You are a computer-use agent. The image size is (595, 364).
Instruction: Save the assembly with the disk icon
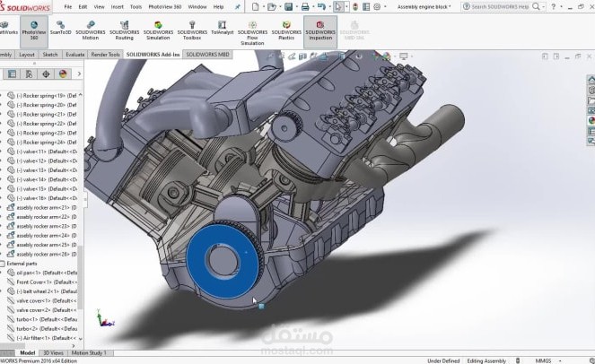[x=288, y=7]
